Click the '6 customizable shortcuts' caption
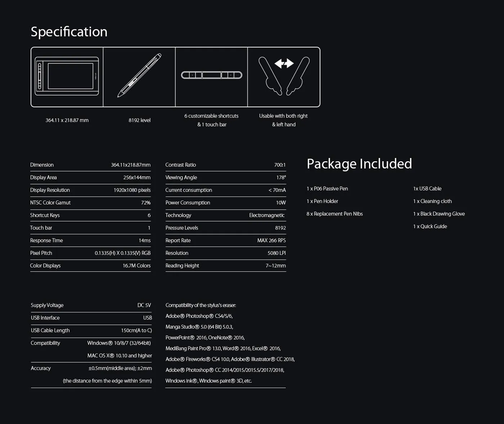This screenshot has width=504, height=424. (x=211, y=116)
